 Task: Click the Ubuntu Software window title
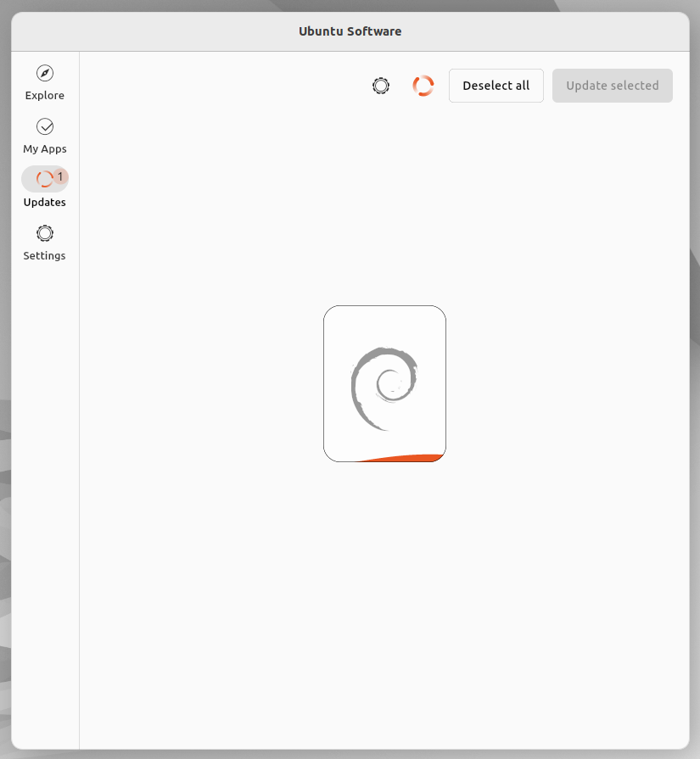tap(350, 31)
